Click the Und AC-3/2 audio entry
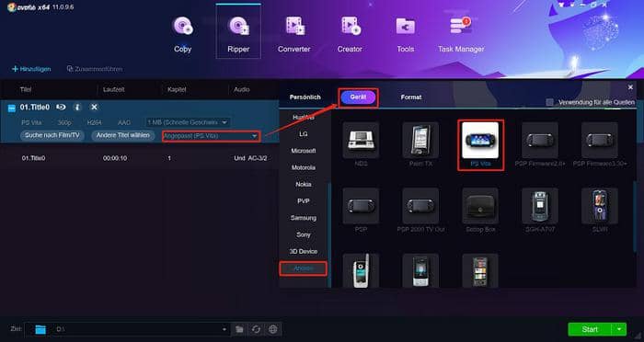Screen dimensions: 644x342 point(250,158)
